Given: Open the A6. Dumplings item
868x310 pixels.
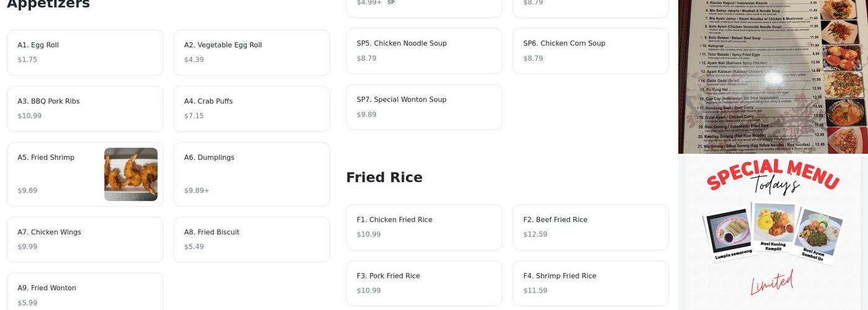Looking at the screenshot, I should [251, 174].
